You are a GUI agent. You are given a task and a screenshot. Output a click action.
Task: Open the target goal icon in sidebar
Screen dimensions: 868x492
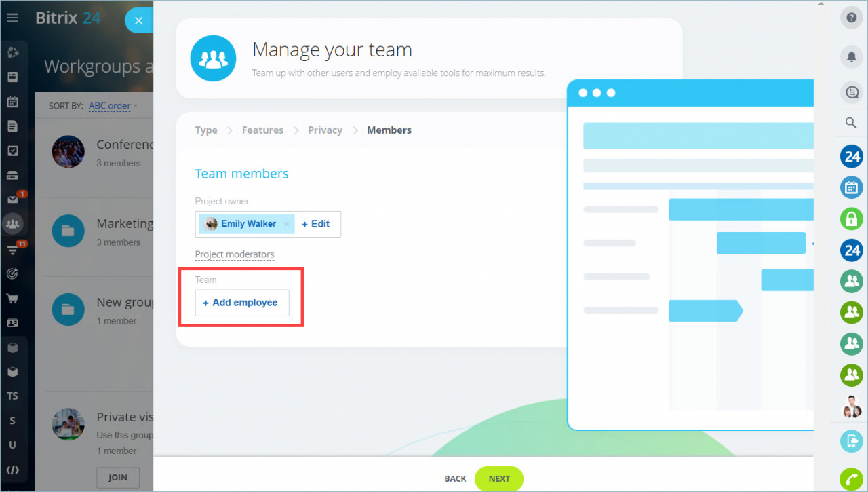coord(12,273)
